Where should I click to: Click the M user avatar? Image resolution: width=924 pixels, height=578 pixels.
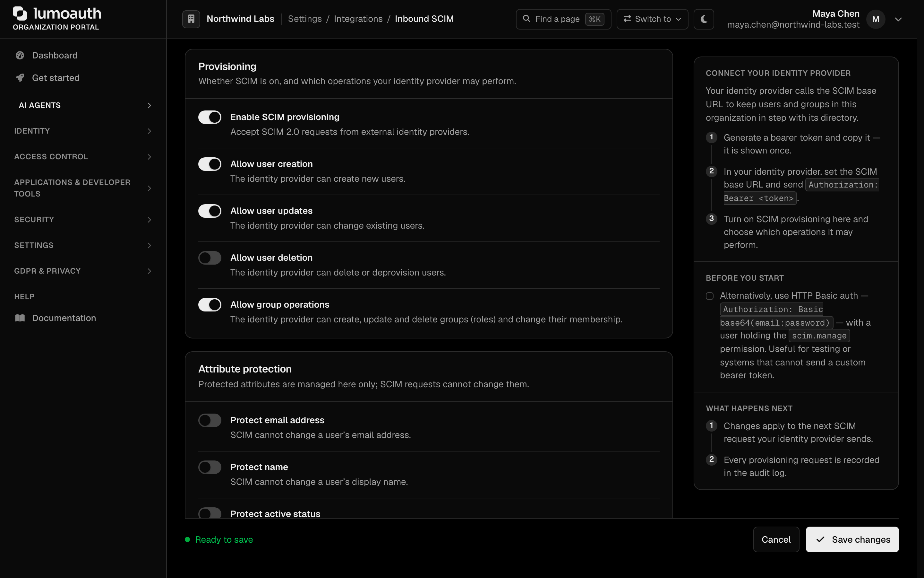[x=876, y=19]
